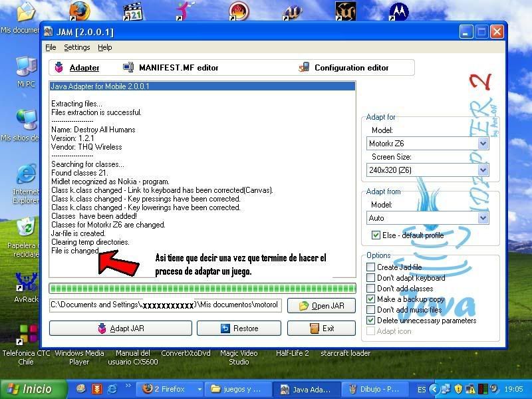Select the 'Name: Destroy All Humans' log line
The width and height of the screenshot is (532, 399).
93,130
